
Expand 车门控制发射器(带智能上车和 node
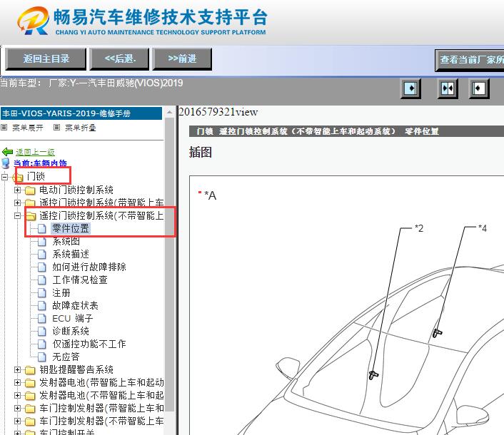point(17,409)
